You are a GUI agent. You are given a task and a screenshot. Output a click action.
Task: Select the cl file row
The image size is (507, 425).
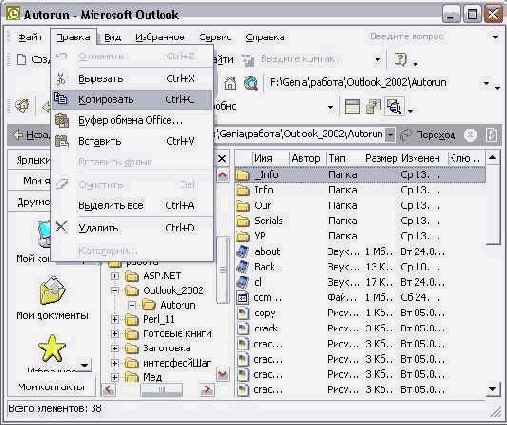pyautogui.click(x=359, y=282)
